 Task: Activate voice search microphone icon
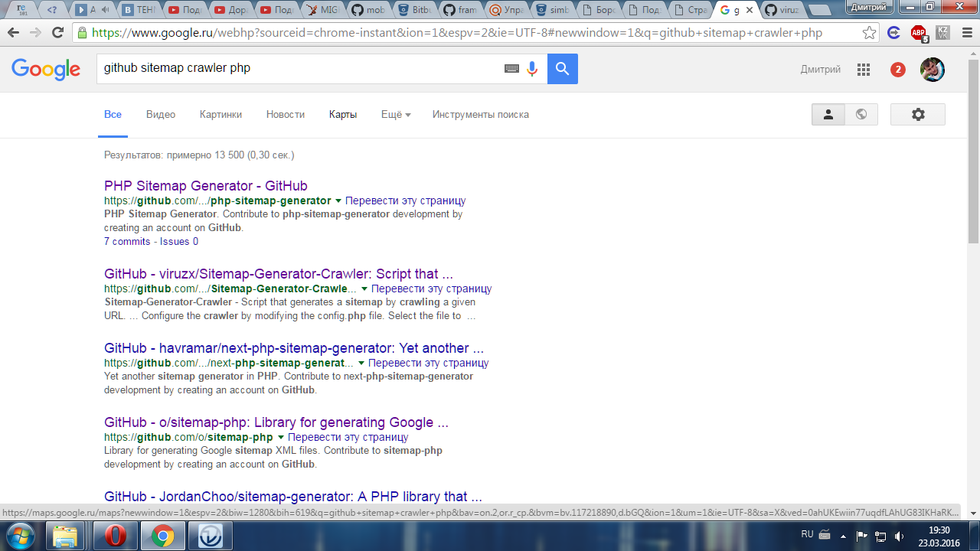(532, 69)
